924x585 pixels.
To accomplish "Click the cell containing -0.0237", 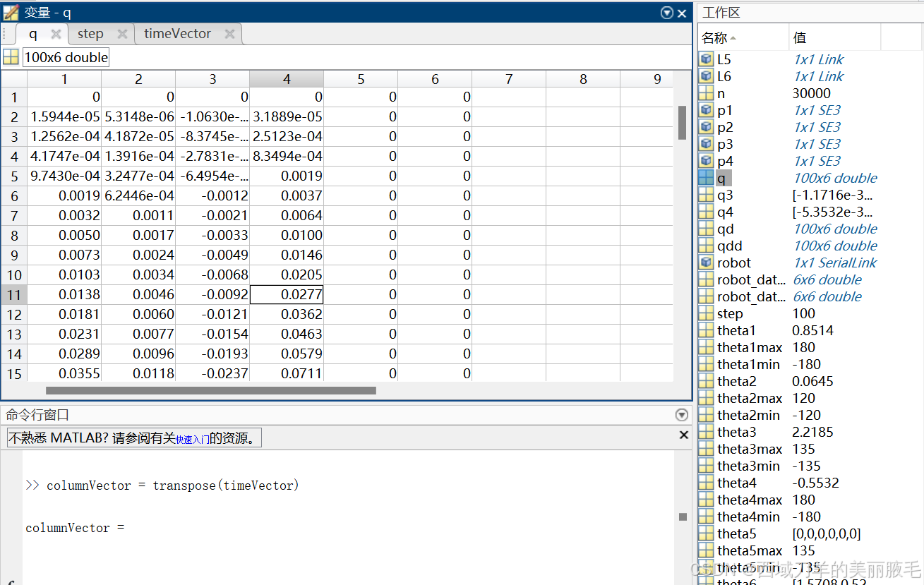I will [212, 373].
